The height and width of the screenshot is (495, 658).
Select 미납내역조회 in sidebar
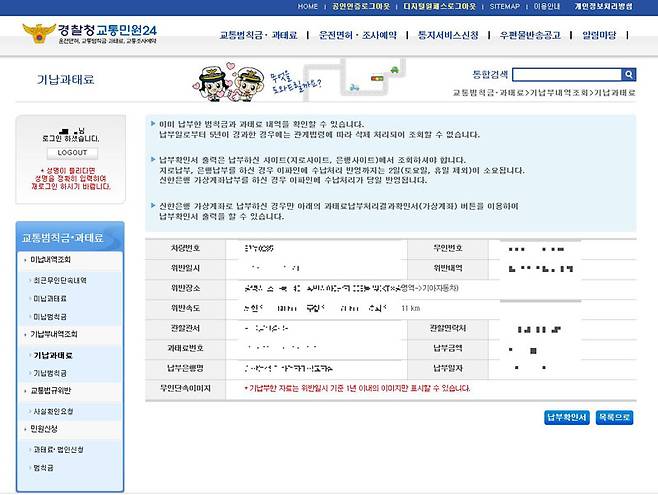click(x=50, y=260)
